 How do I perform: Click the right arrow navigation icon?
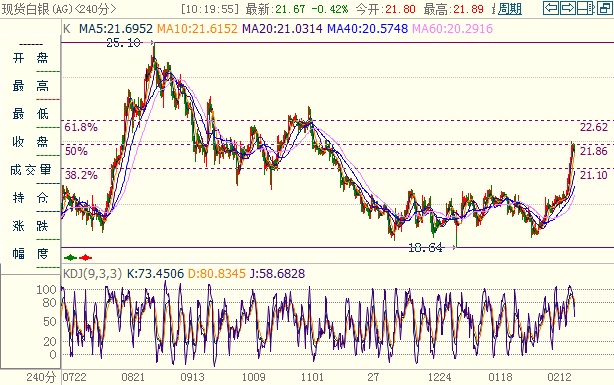(568, 8)
